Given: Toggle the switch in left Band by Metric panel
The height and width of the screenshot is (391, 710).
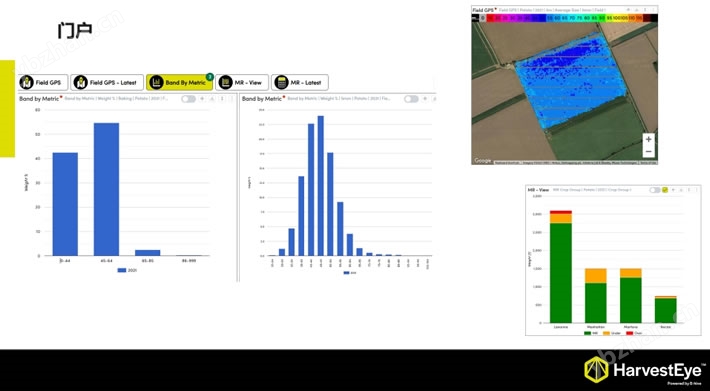Looking at the screenshot, I should (x=188, y=99).
